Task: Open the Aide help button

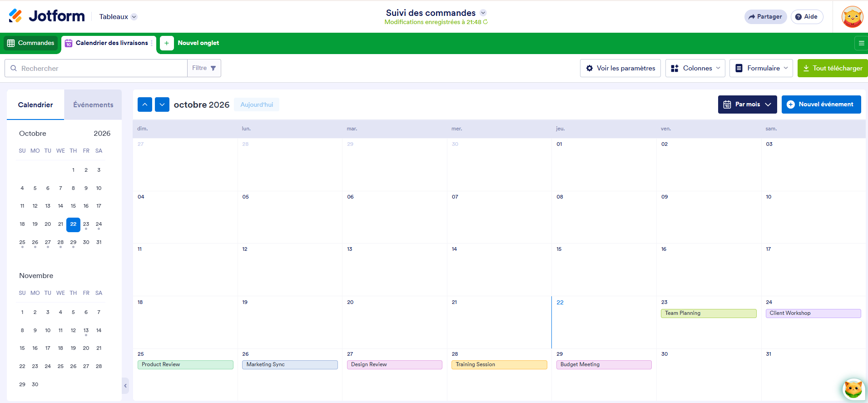Action: pyautogui.click(x=807, y=17)
